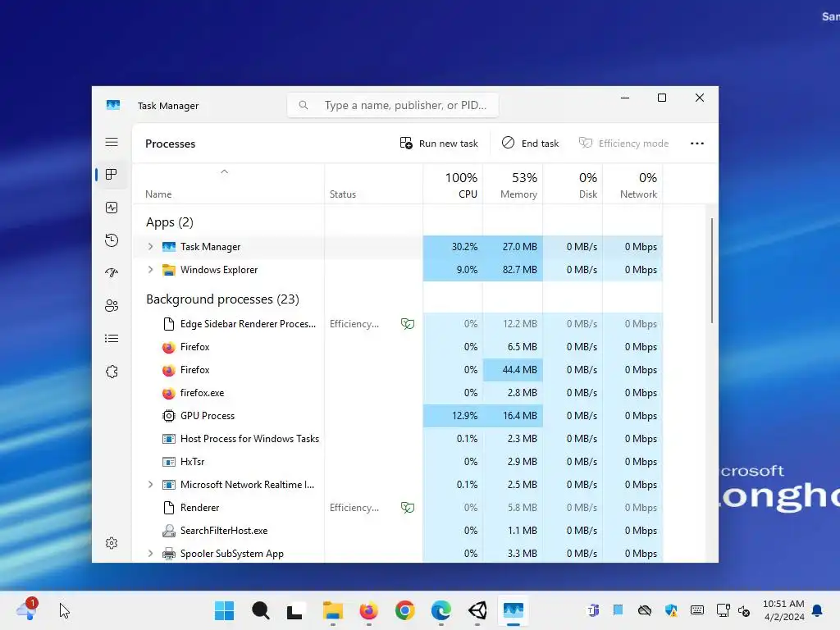Open the weather widget with badge
This screenshot has height=630, width=840.
click(27, 609)
